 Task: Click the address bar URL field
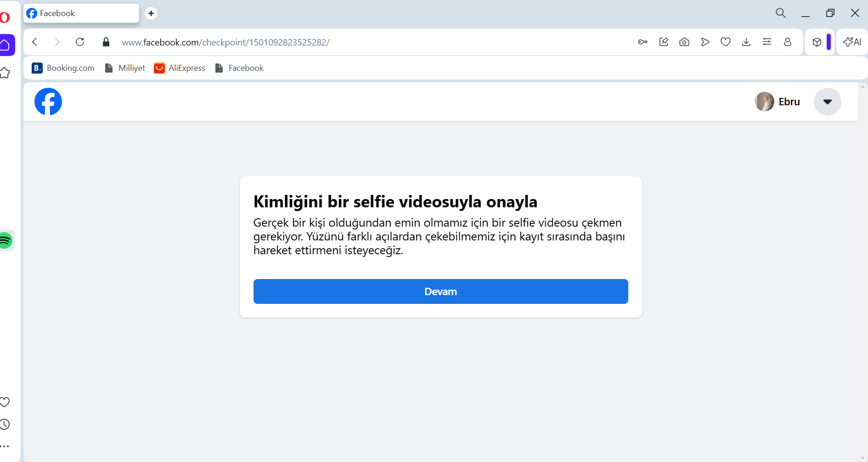367,42
